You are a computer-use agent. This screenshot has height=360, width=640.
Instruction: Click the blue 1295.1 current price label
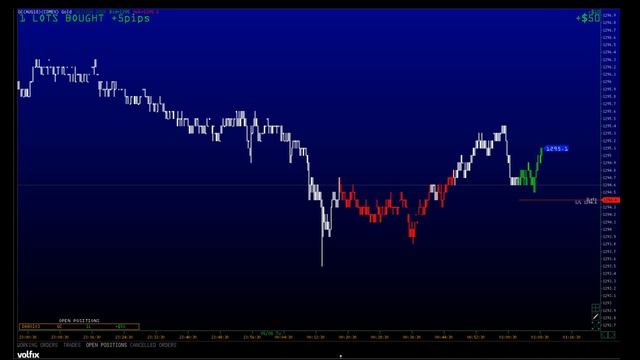557,149
